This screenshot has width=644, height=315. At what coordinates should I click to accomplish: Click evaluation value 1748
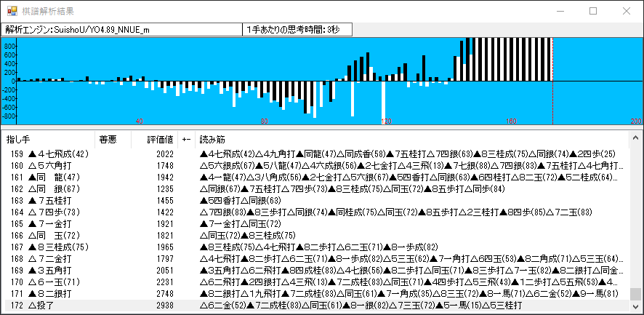(165, 166)
